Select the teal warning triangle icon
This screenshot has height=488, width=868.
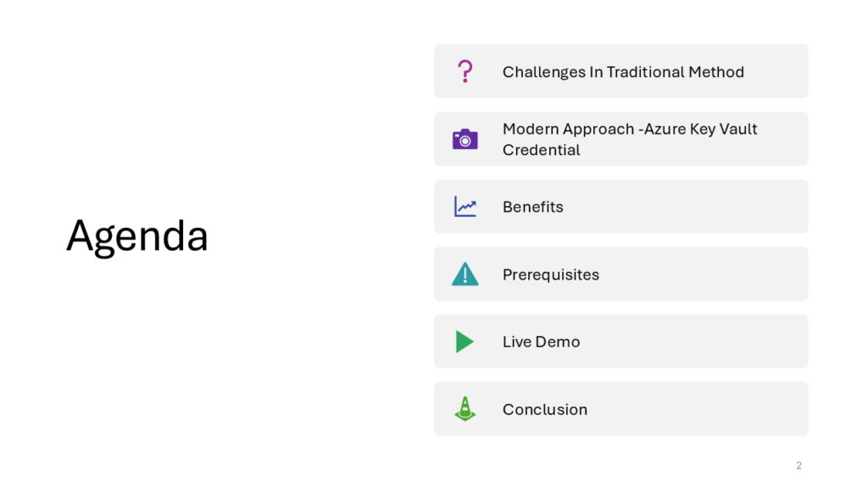pyautogui.click(x=465, y=274)
